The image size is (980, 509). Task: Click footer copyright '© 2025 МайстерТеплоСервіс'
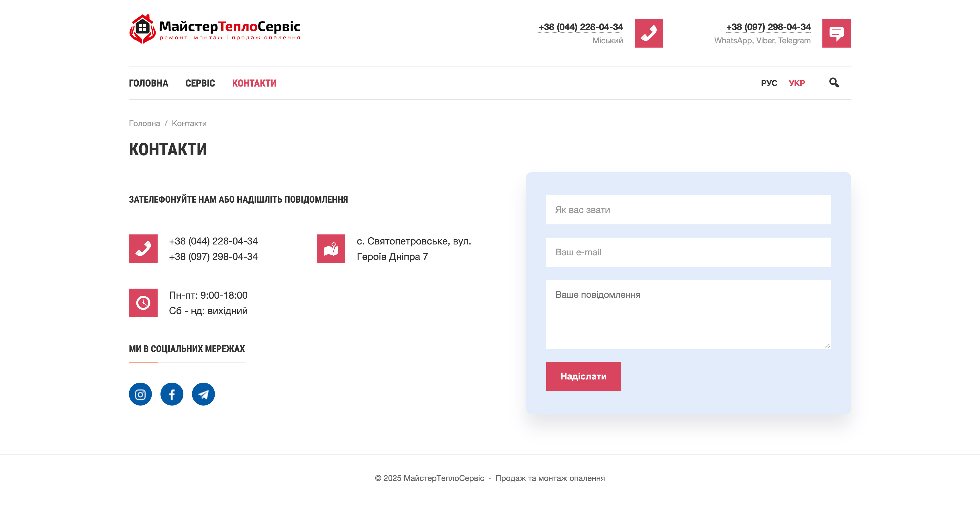pos(430,478)
